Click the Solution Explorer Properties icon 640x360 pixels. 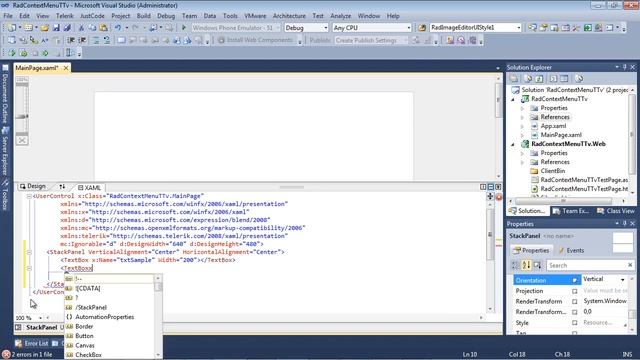coord(514,79)
